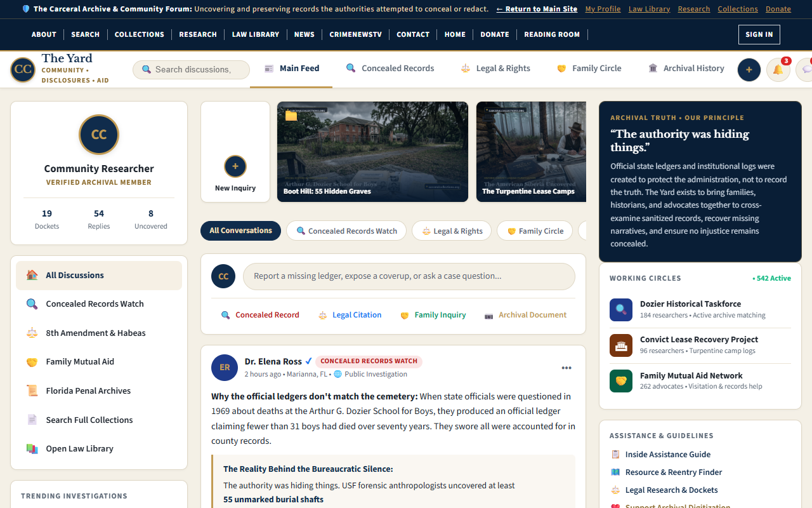Follow the Return to Main Site link
Image resolution: width=812 pixels, height=508 pixels.
537,9
